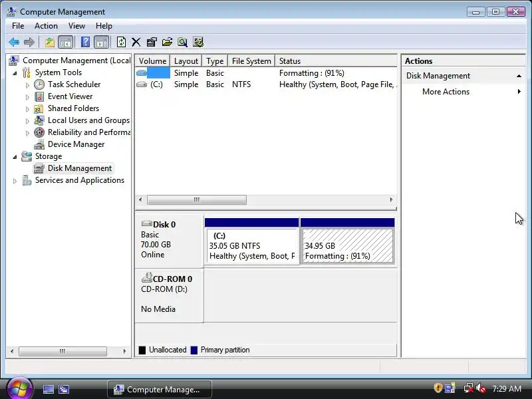Select the (C:) 35.05 GB NTFS partition block
Screen dimensions: 532x399
252,246
